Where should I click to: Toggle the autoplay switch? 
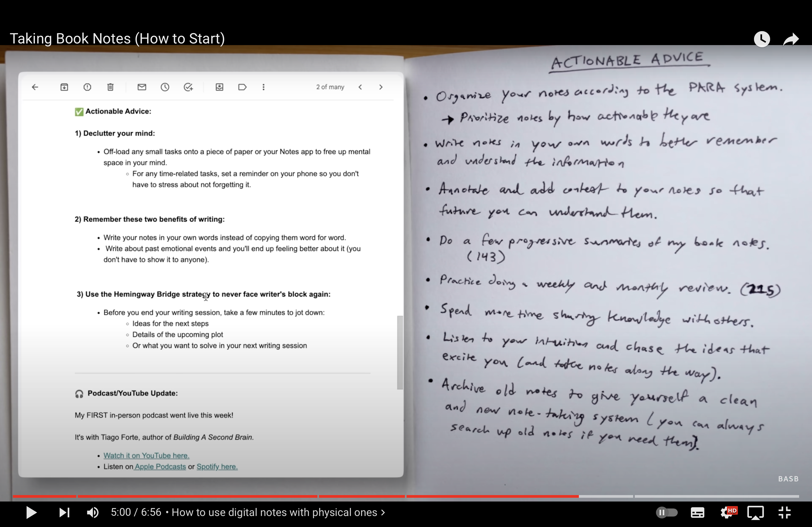tap(667, 512)
